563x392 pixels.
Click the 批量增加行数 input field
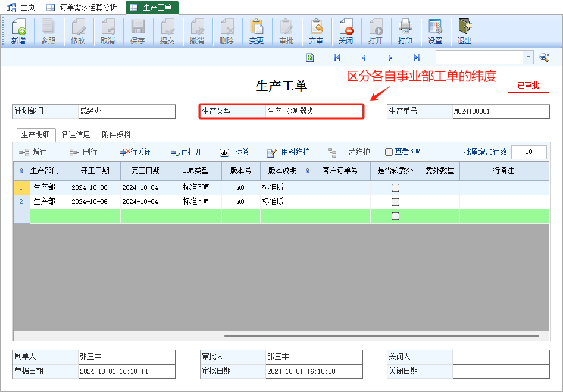pyautogui.click(x=528, y=152)
